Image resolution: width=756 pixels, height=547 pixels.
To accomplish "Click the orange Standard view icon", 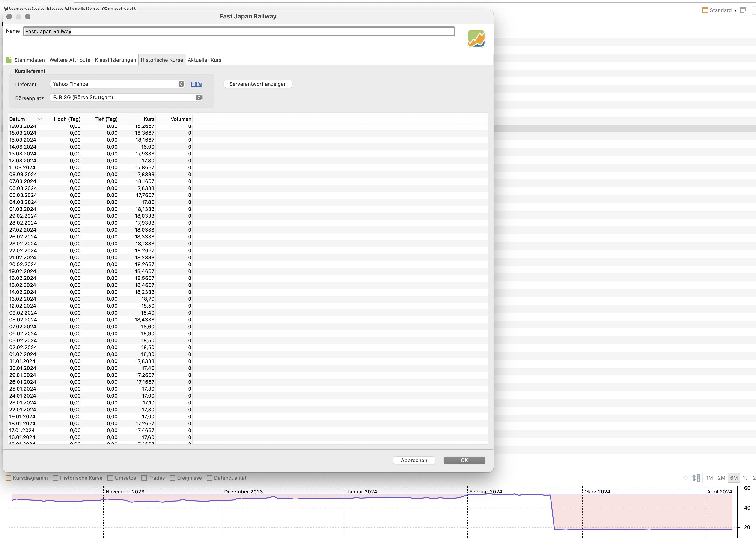I will point(705,10).
